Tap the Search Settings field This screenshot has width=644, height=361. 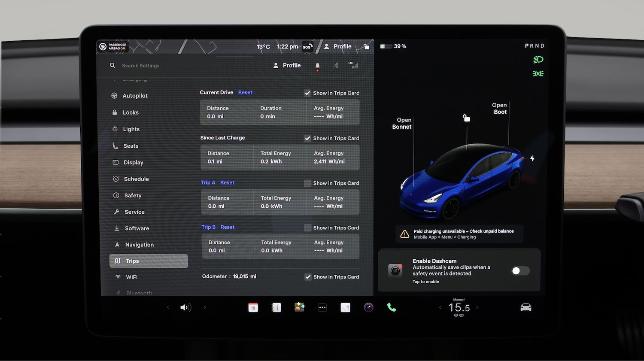(140, 65)
